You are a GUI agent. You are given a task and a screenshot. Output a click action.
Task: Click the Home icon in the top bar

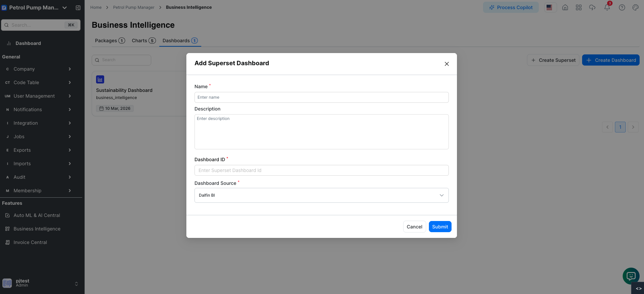[565, 7]
